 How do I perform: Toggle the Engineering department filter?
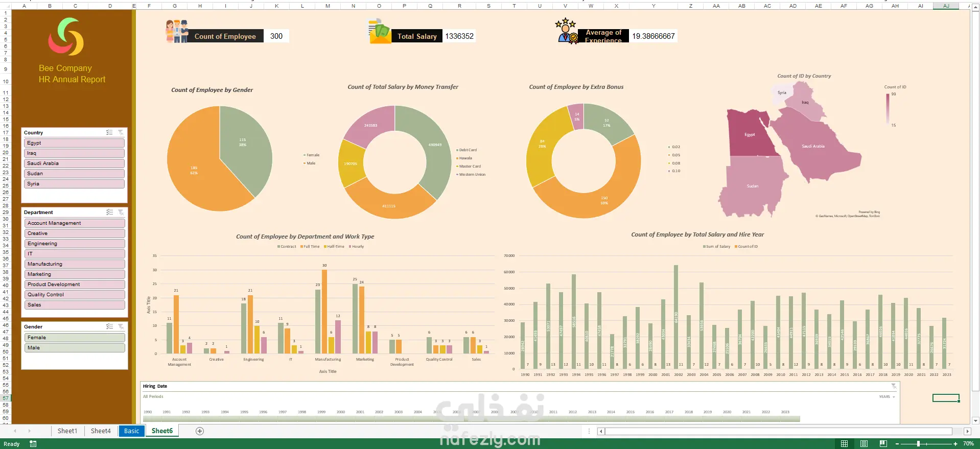click(x=75, y=244)
